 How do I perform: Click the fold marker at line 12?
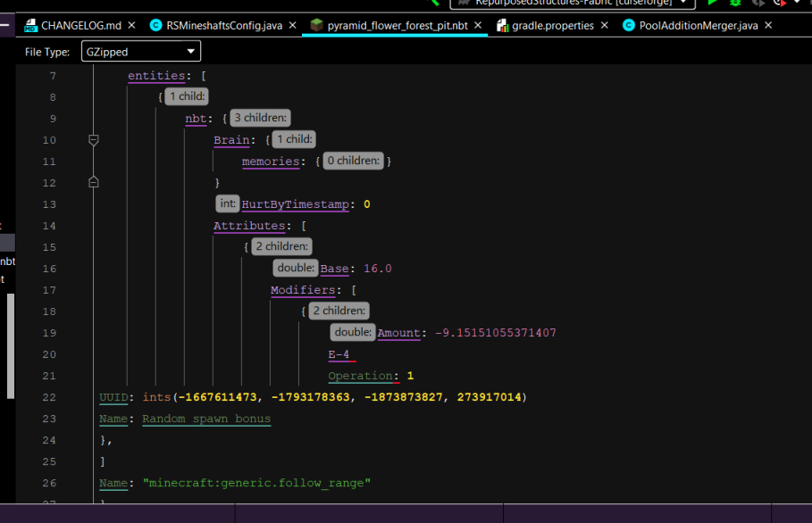[x=94, y=182]
